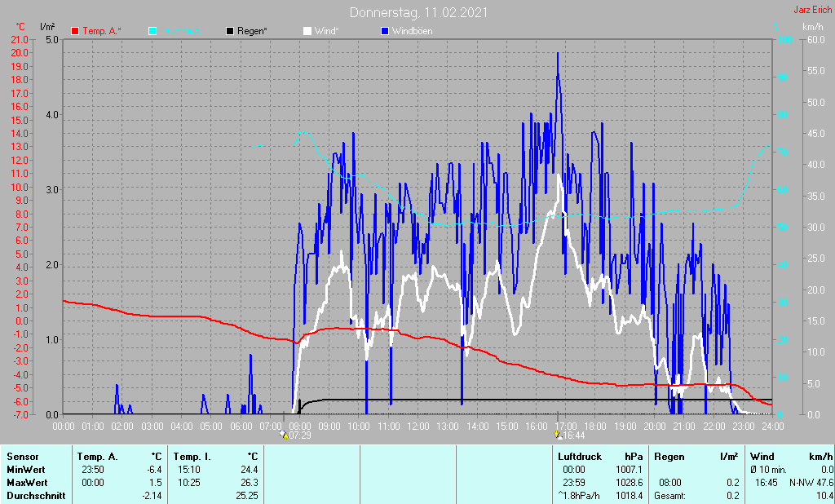835x504 pixels.
Task: Click the red Temp. A. legend swatch
Action: 76,31
